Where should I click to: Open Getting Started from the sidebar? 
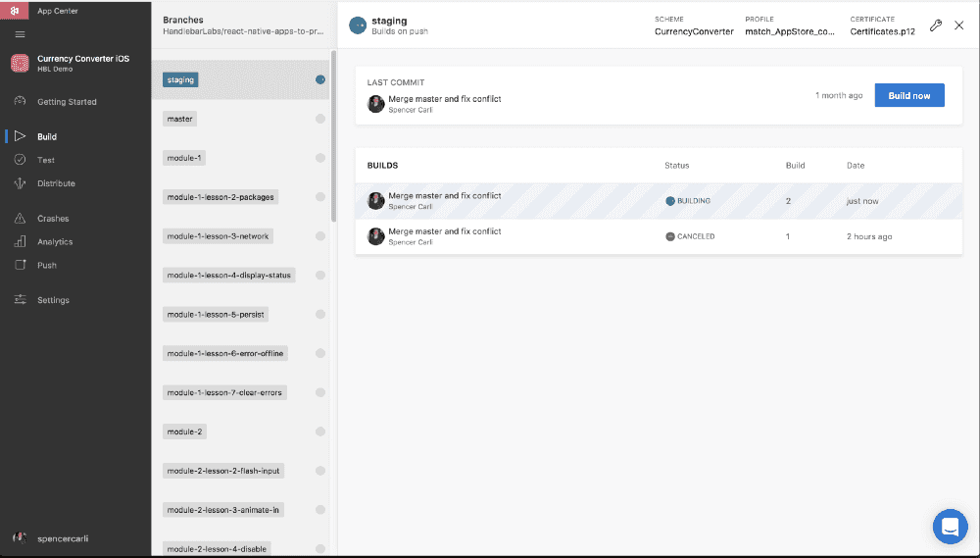click(x=67, y=101)
